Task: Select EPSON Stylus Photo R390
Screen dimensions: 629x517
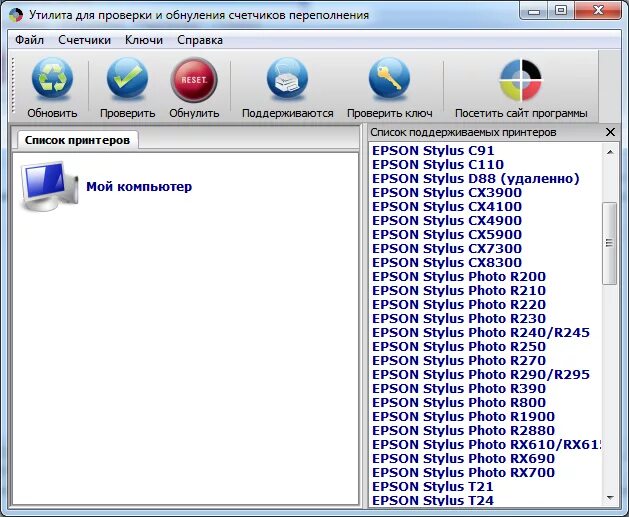Action: coord(459,389)
